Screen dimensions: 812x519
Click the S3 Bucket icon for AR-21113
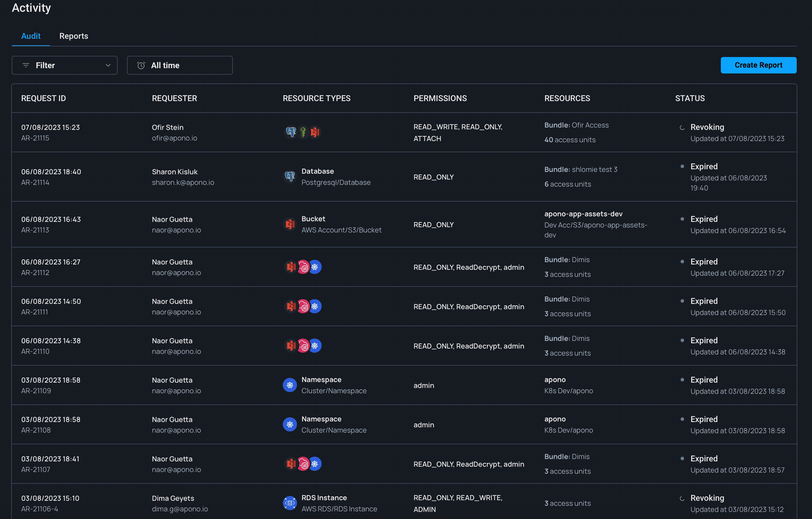point(290,224)
